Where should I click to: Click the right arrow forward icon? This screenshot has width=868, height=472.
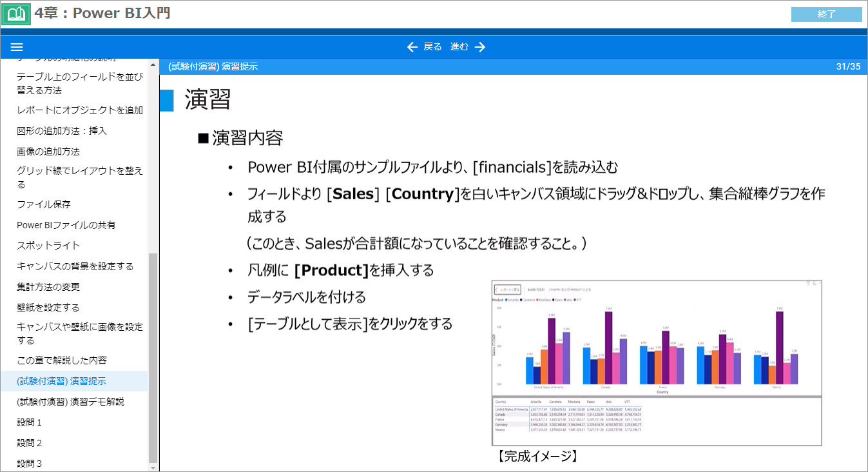point(480,47)
